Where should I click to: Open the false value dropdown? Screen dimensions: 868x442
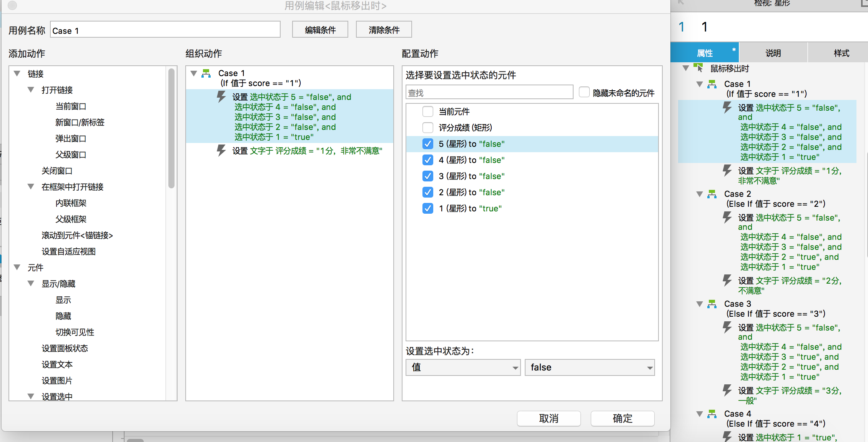(x=589, y=367)
